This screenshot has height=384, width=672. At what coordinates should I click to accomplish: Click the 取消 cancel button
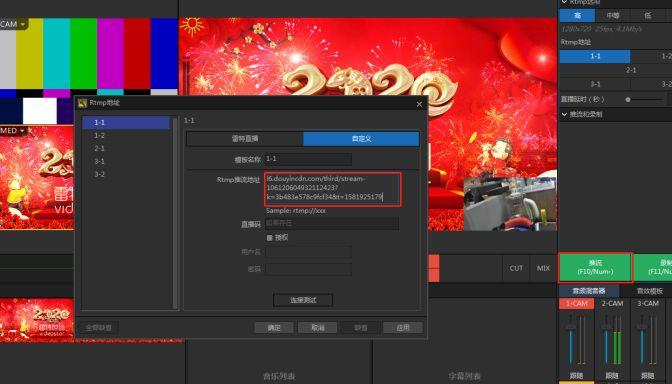(x=318, y=328)
